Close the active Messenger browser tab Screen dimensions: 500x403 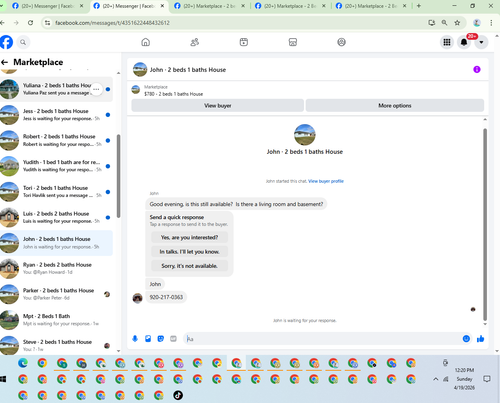tap(162, 6)
